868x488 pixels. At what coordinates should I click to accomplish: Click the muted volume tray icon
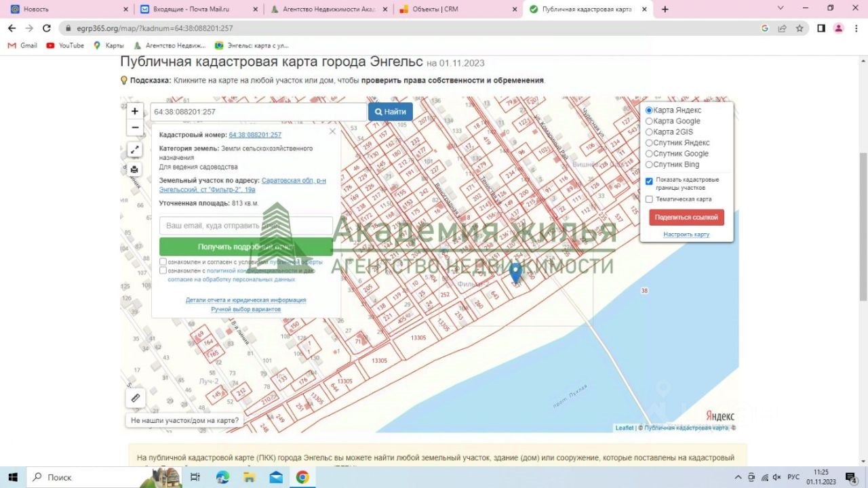(776, 477)
